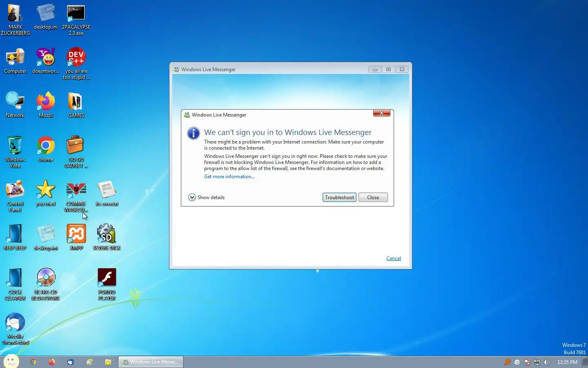Open the volume speaker tray icon
This screenshot has width=588, height=368.
pyautogui.click(x=547, y=362)
